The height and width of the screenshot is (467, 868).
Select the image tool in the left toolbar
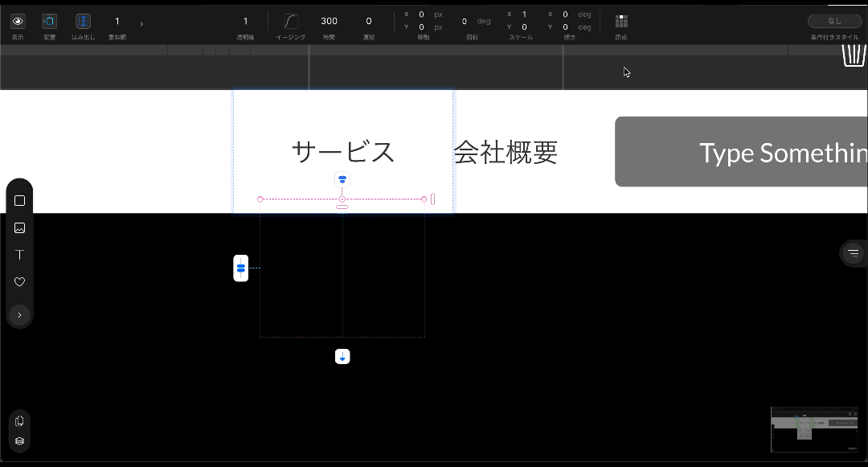[19, 228]
